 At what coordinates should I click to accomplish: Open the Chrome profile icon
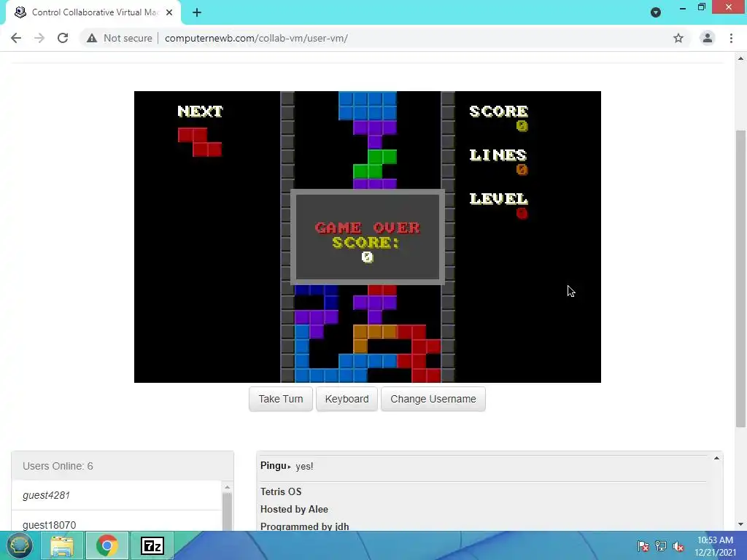[708, 38]
